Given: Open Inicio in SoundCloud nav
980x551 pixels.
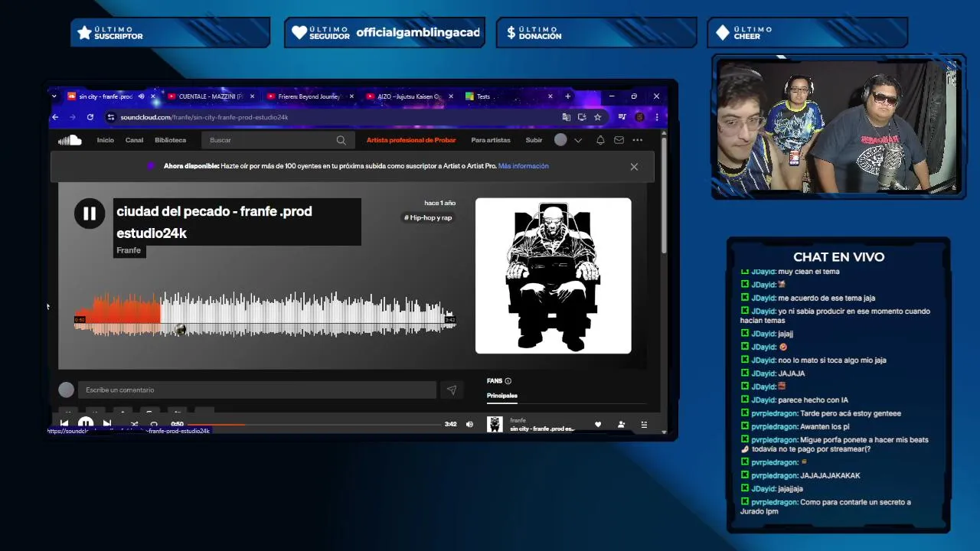Looking at the screenshot, I should coord(105,140).
